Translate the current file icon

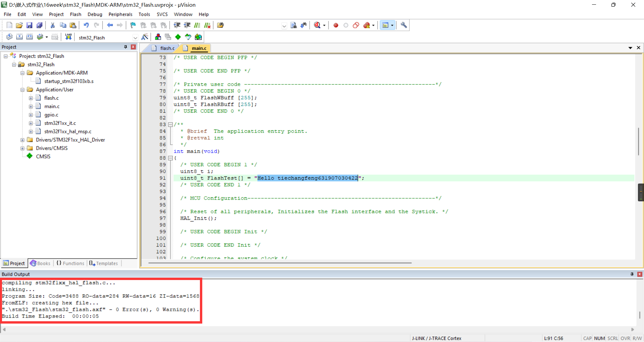point(9,37)
